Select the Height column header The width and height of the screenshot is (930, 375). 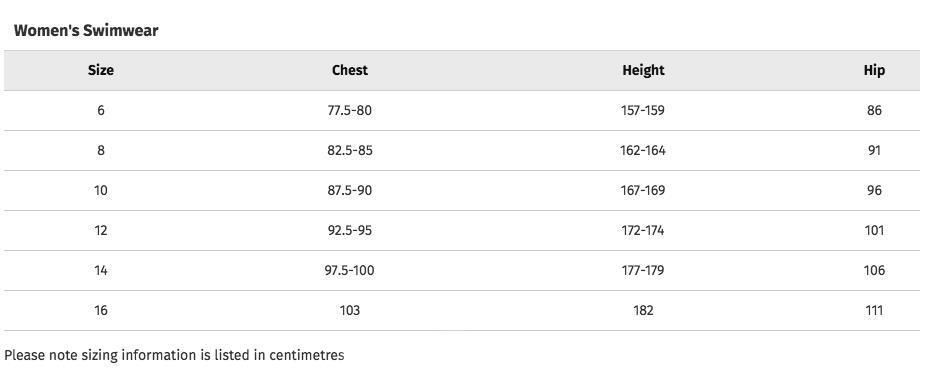(x=644, y=71)
